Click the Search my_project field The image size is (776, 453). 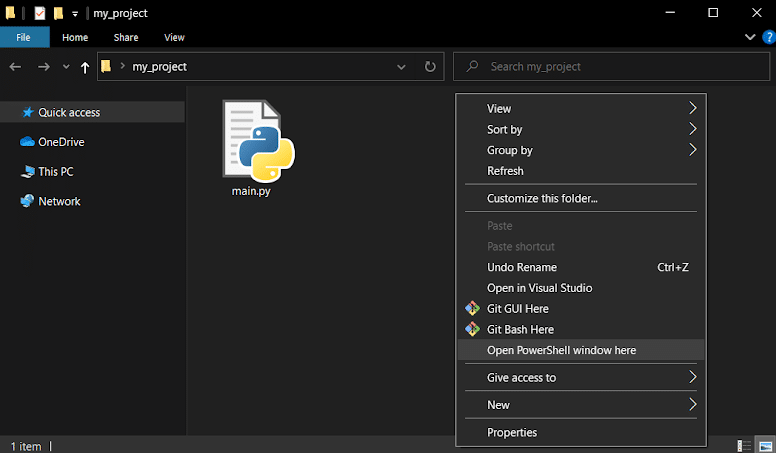tap(611, 66)
